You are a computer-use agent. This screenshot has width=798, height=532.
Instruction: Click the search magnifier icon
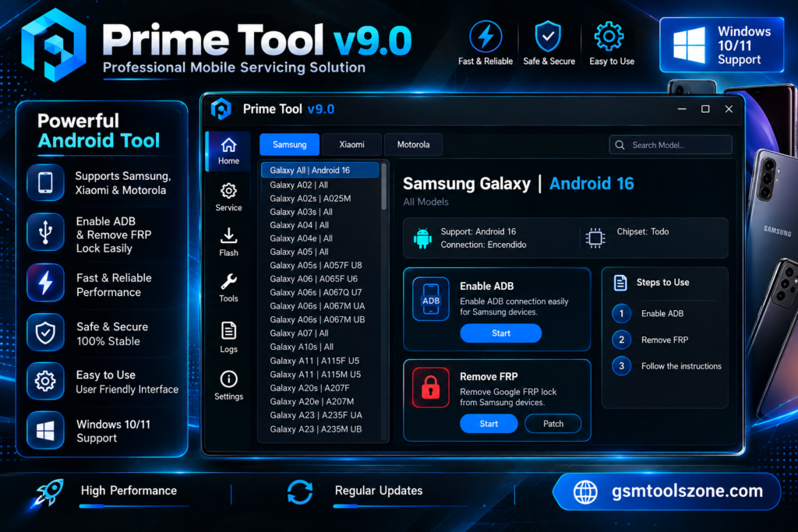click(620, 145)
